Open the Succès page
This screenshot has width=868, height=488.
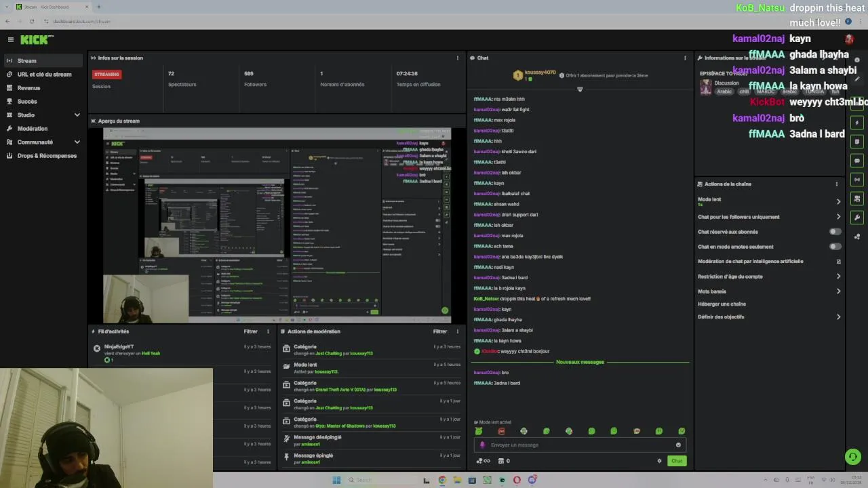[43, 102]
